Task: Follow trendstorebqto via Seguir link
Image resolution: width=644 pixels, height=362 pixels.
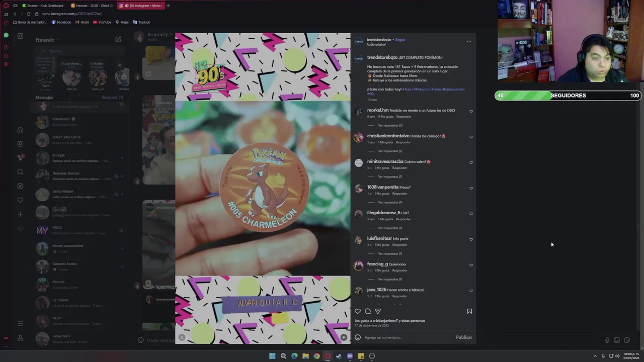Action: click(400, 39)
